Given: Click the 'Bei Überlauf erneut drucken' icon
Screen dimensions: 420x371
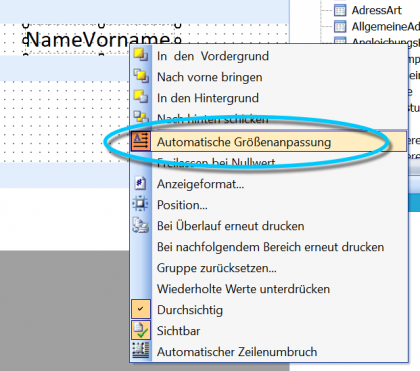Looking at the screenshot, I should point(141,225).
